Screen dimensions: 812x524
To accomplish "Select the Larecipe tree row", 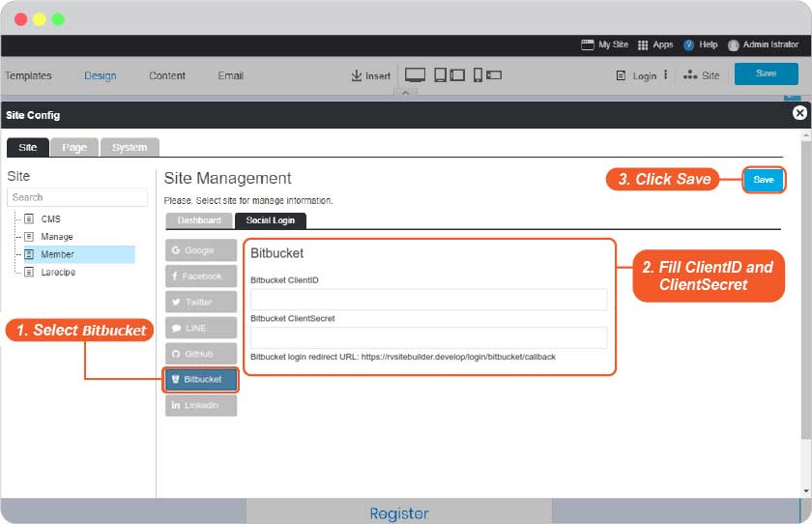I will click(79, 272).
